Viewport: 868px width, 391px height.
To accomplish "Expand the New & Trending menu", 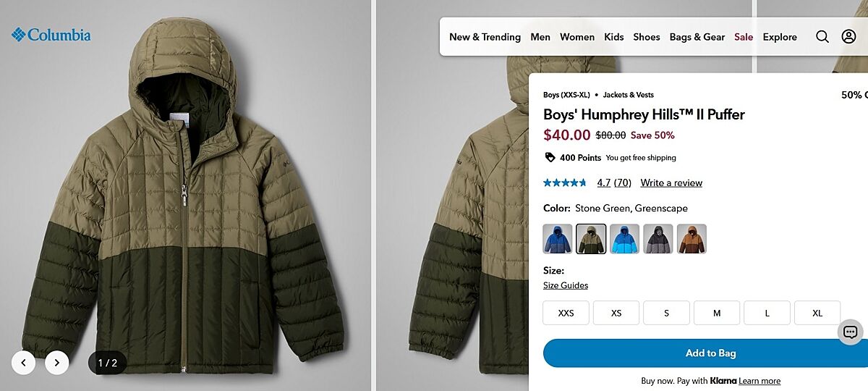I will [x=485, y=37].
